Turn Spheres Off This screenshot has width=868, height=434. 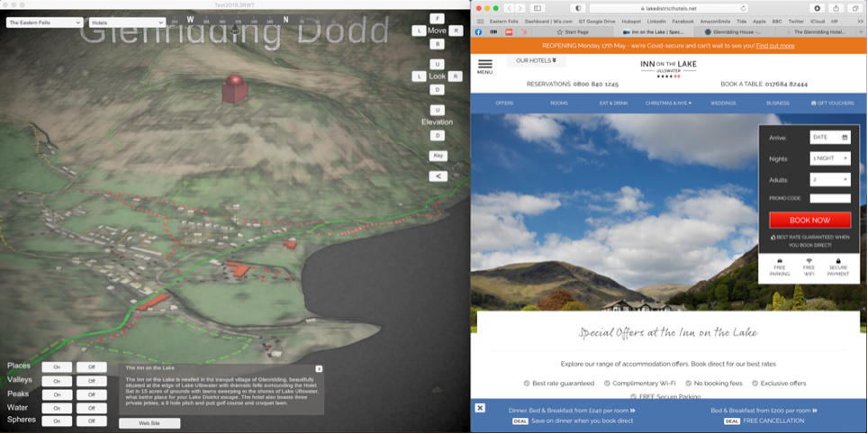tap(91, 421)
